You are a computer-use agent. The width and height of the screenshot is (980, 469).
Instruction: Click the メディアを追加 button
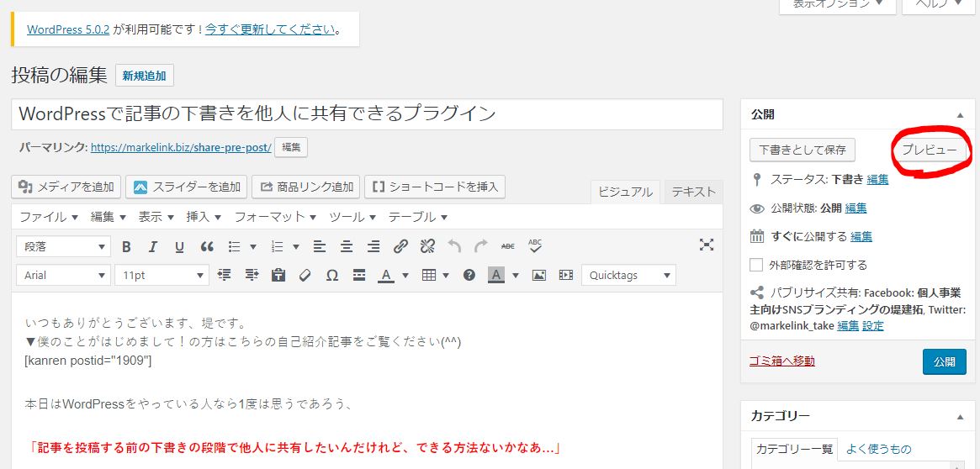[66, 187]
